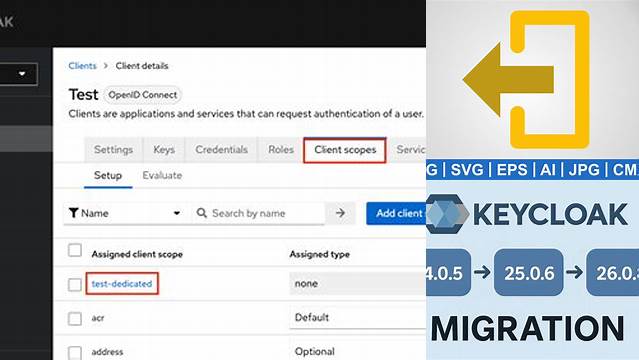The image size is (639, 360).
Task: Open assigned type dropdown for acr
Action: 358,318
